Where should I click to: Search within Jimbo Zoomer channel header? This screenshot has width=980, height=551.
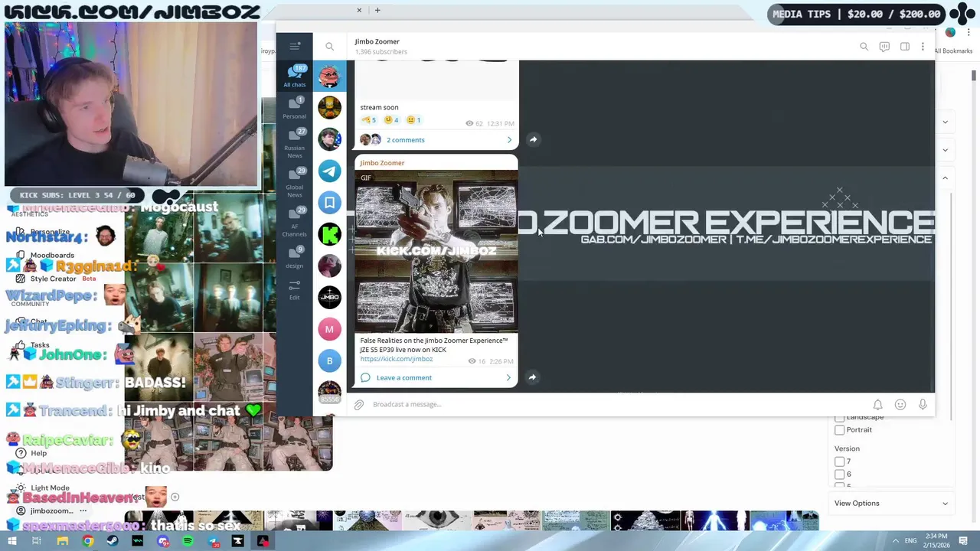pyautogui.click(x=864, y=47)
